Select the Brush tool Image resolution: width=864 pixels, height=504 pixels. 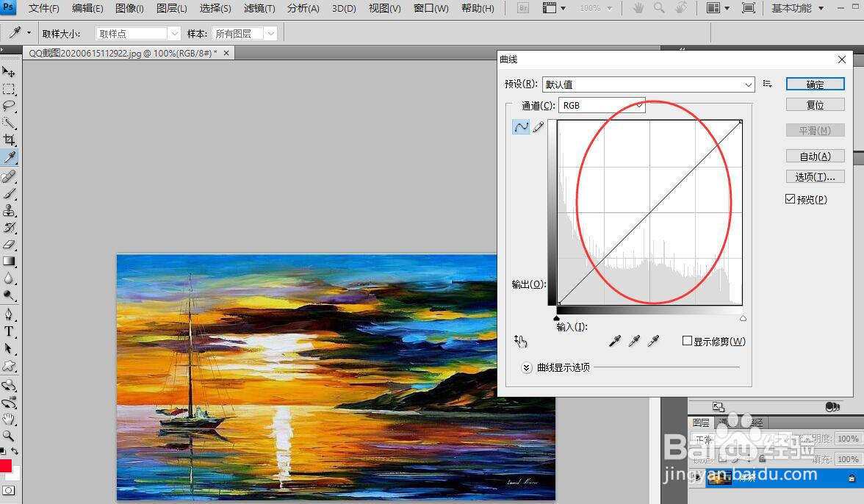tap(9, 194)
